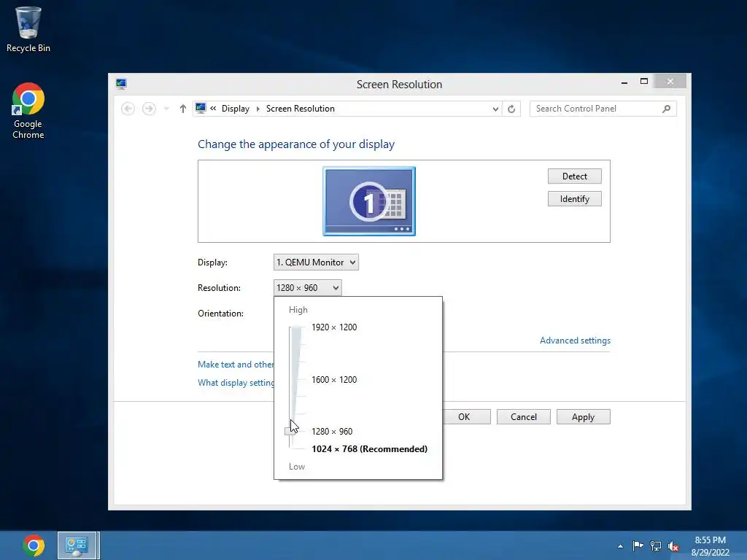Click the Screen Resolution window title icon

121,85
